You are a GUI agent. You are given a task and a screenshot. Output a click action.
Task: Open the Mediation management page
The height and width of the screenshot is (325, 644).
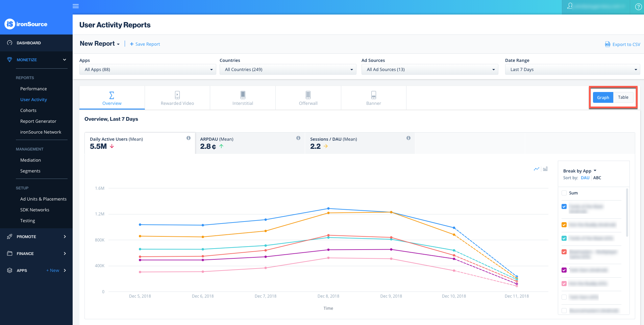click(30, 160)
